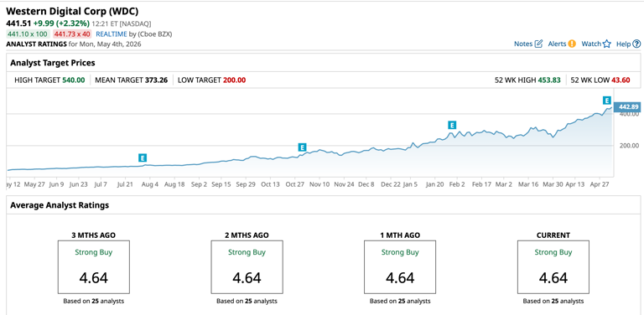Viewport: 644px width, 315px height.
Task: Click the Help link text
Action: (x=624, y=44)
